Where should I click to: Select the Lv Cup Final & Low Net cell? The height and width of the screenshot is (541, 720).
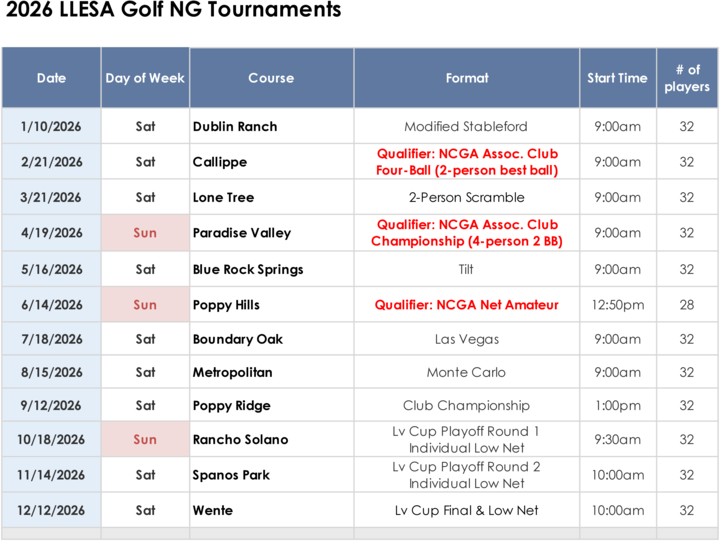click(x=467, y=511)
